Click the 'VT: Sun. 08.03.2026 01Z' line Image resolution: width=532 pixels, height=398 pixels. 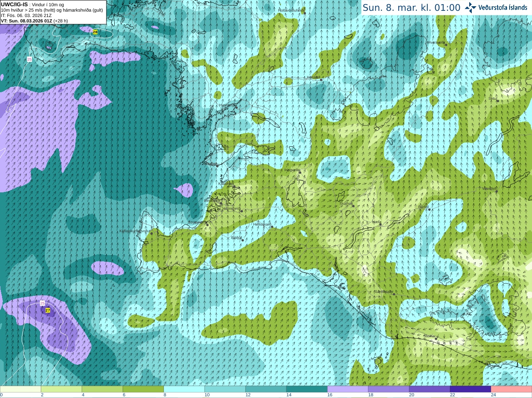(x=34, y=21)
